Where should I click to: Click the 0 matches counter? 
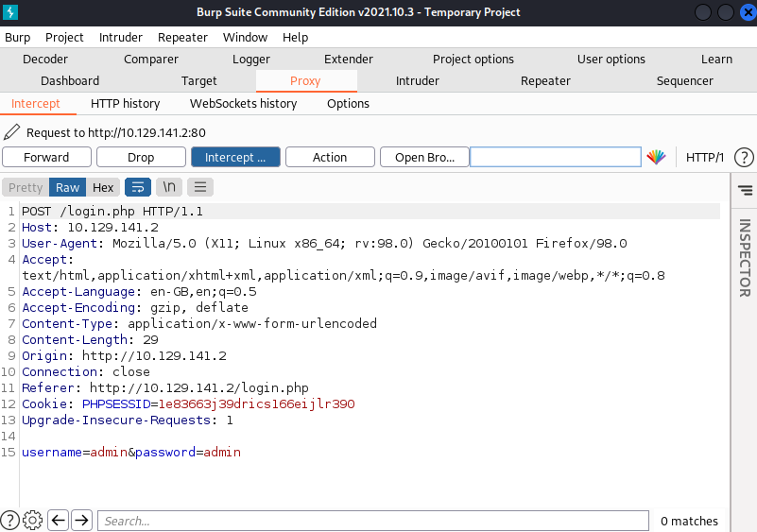click(x=689, y=521)
